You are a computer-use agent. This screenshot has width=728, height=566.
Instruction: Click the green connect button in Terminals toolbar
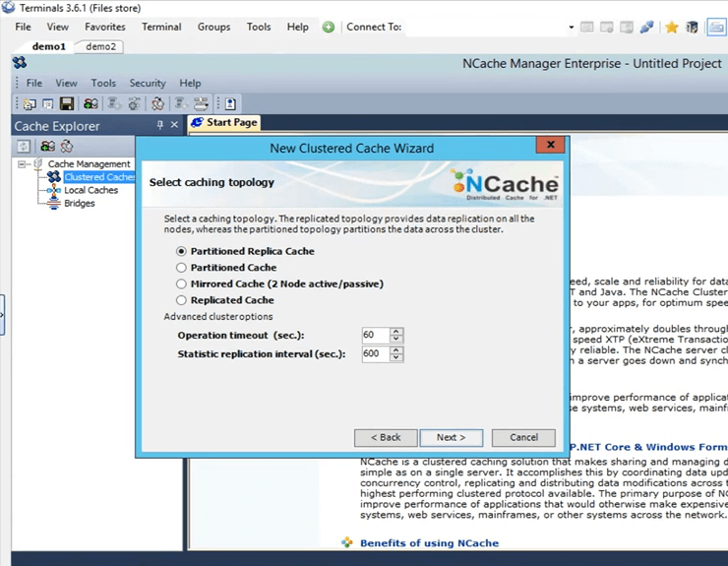pos(329,27)
